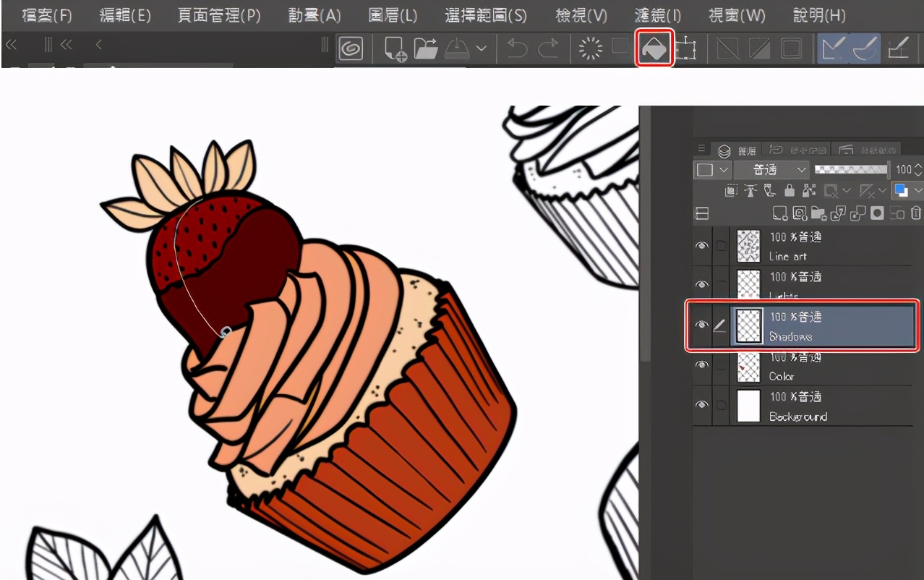Open the 圖層(L) layer menu
924x580 pixels.
click(393, 15)
